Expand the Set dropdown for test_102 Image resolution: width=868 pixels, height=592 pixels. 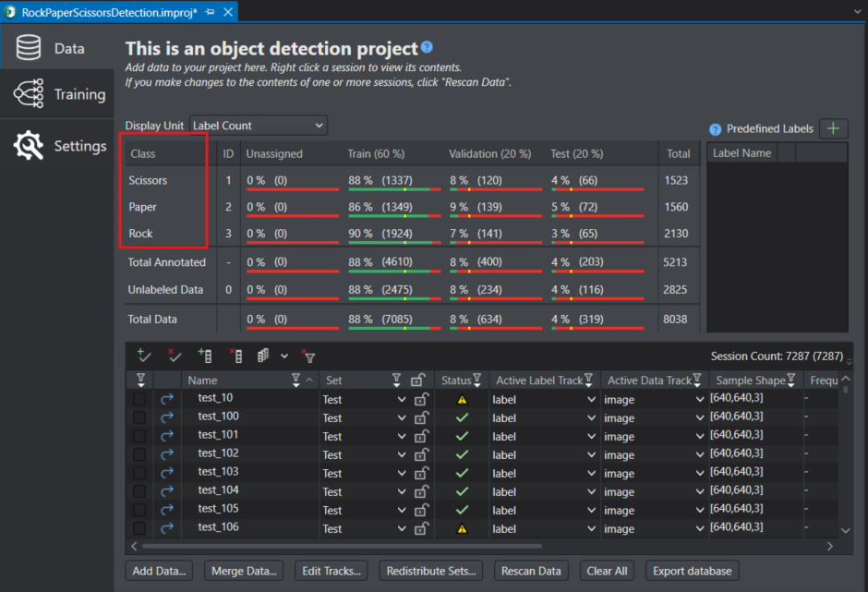[x=401, y=454]
